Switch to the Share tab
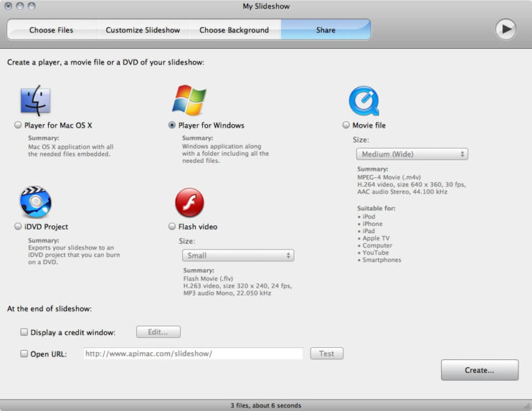 pyautogui.click(x=326, y=30)
